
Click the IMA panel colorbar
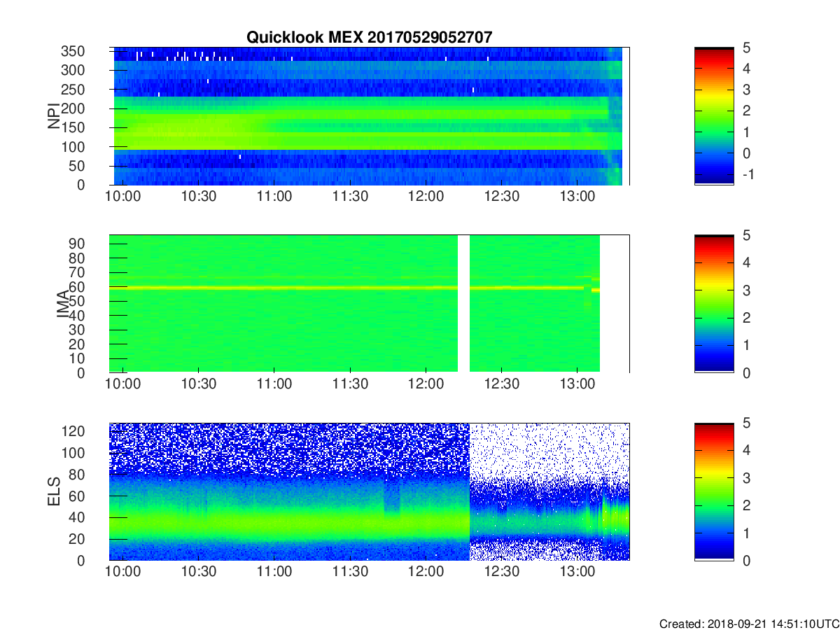[714, 304]
